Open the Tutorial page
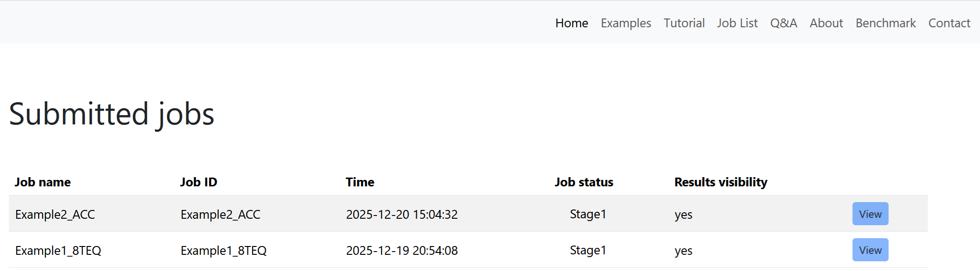Viewport: 980px width, 271px height. (684, 23)
